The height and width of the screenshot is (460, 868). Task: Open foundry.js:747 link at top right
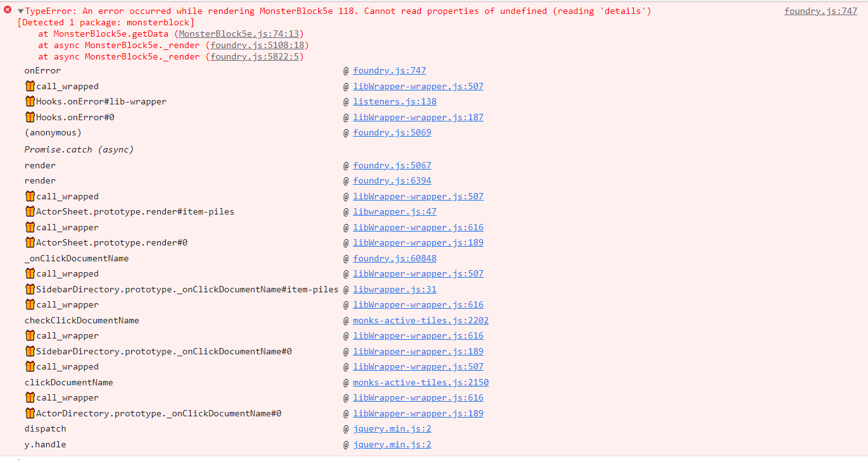pos(821,11)
